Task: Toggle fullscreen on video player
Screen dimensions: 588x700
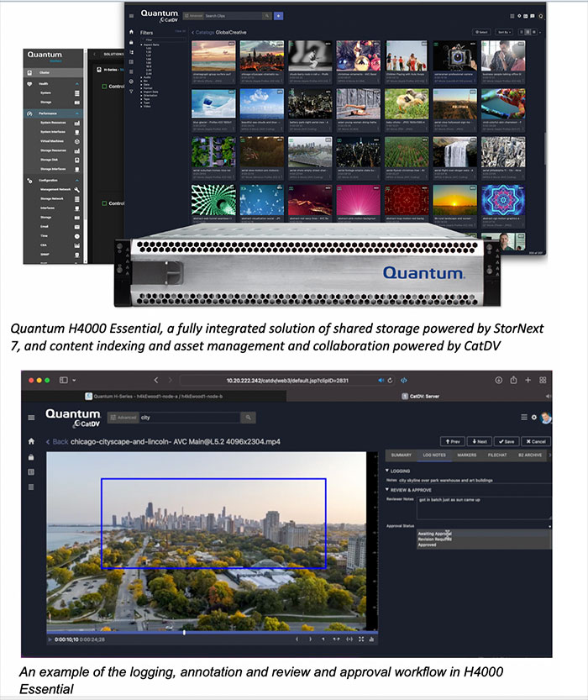Action: pos(361,639)
